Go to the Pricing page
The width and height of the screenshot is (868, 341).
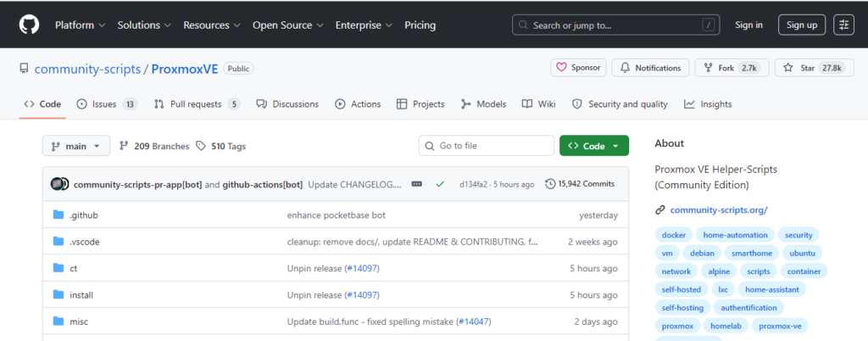[x=420, y=25]
